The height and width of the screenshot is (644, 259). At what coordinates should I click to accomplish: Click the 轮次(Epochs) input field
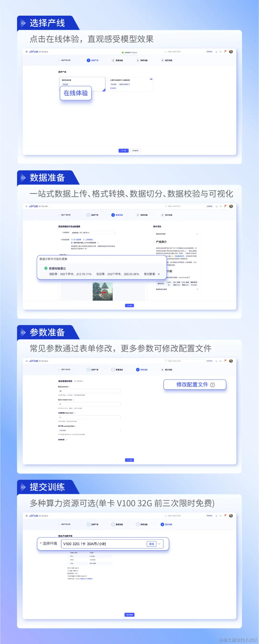89,391
